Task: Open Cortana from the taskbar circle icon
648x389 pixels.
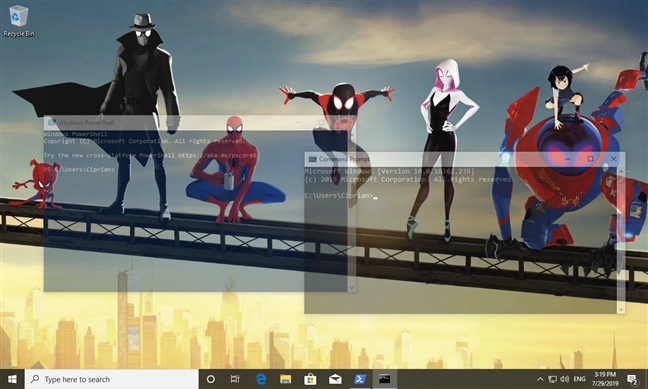Action: tap(211, 379)
